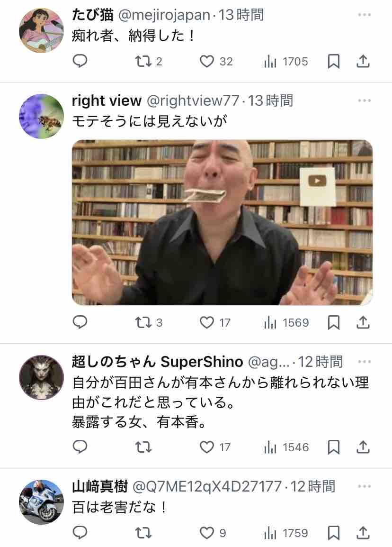Screen dimensions: 392x547
Task: Retweet たび猫's tweet with 2 retweets
Action: pyautogui.click(x=149, y=62)
